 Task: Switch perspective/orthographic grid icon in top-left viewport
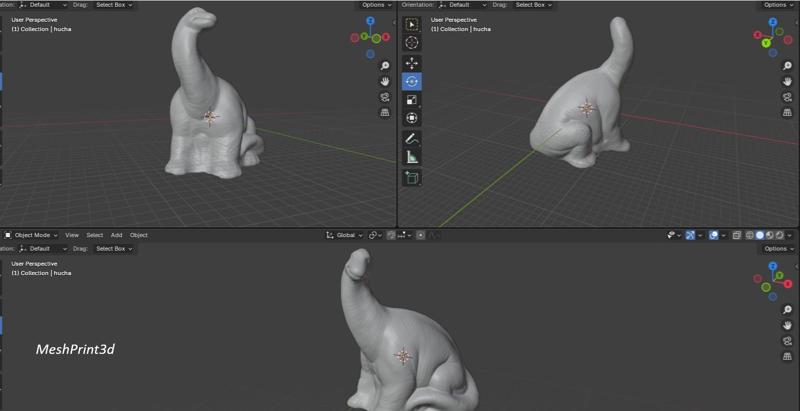point(385,112)
